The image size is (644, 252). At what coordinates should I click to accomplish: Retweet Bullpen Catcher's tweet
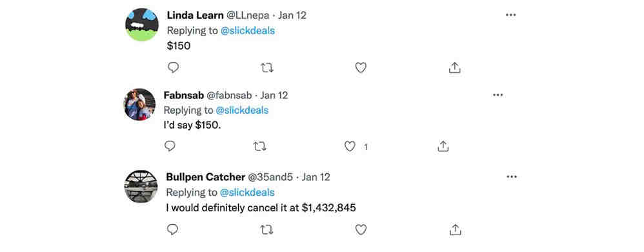coord(267,230)
